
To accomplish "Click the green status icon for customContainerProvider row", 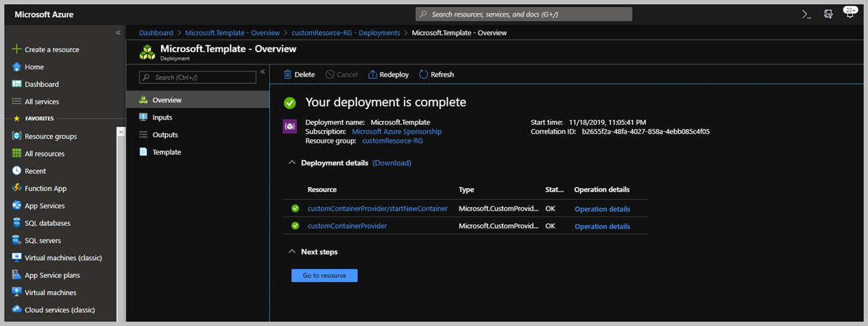I will click(x=295, y=226).
